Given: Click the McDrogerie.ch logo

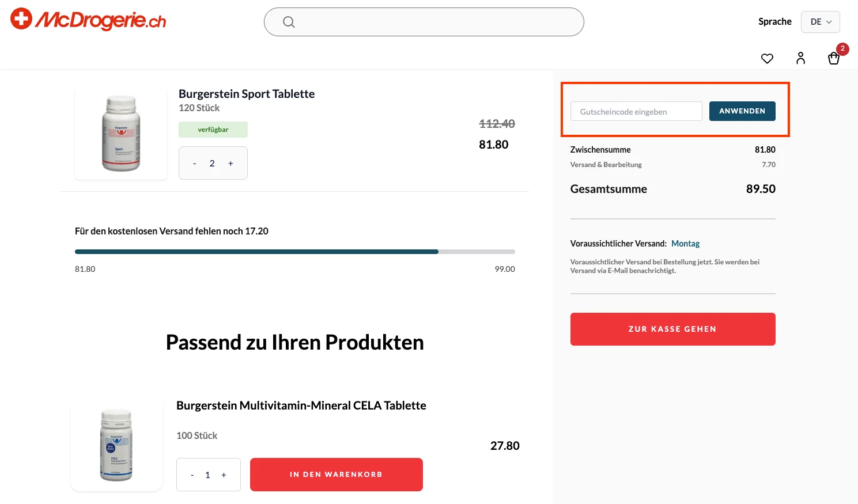Looking at the screenshot, I should 87,19.
